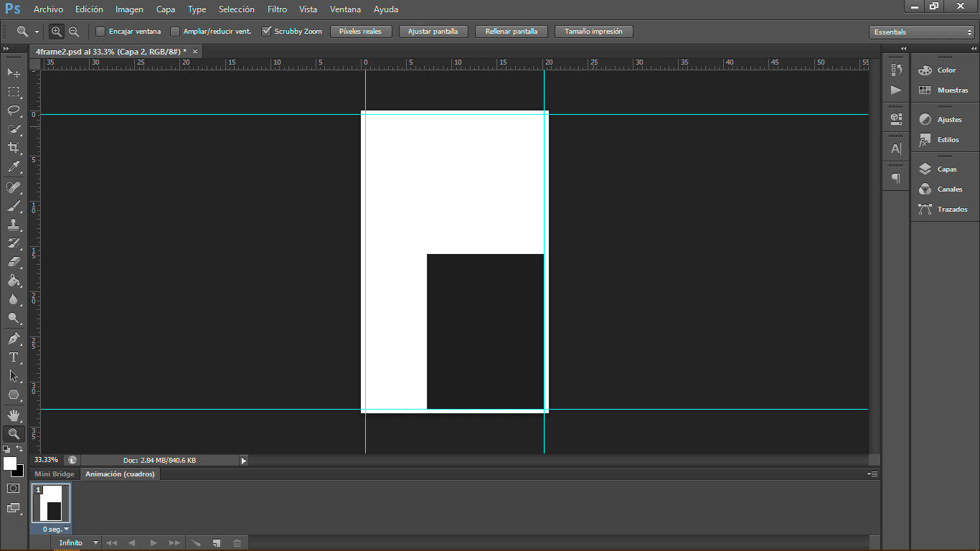
Task: Tween animation frames
Action: pyautogui.click(x=196, y=543)
